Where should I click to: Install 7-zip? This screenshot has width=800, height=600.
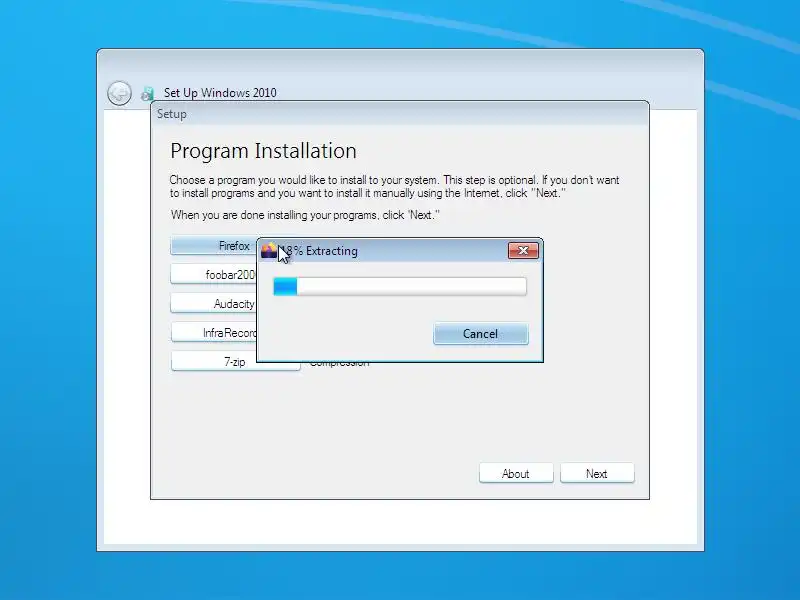(x=236, y=362)
